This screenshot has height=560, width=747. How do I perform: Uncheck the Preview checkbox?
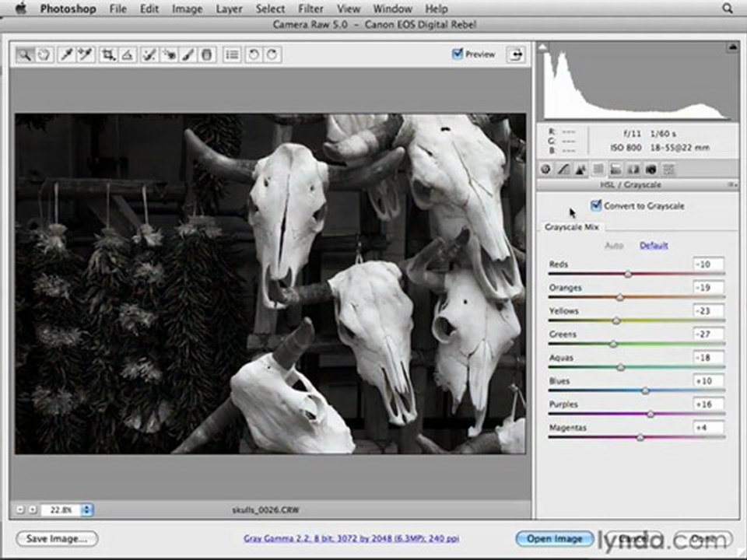click(458, 54)
